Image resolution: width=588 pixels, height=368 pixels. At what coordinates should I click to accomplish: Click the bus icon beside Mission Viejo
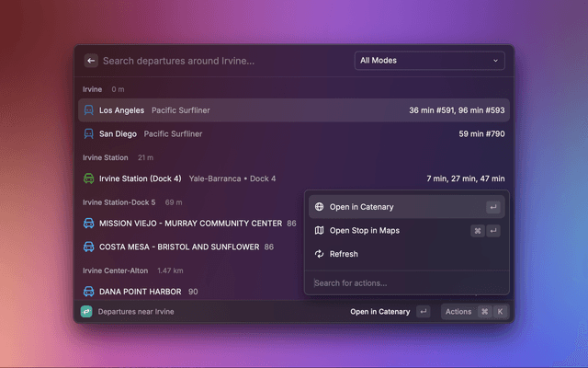tap(89, 224)
